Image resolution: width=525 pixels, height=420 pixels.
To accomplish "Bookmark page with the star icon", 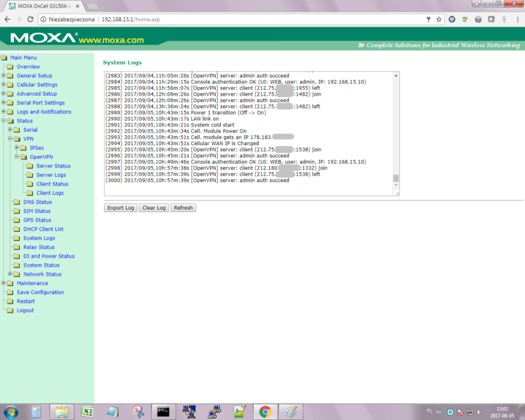I will tap(439, 19).
